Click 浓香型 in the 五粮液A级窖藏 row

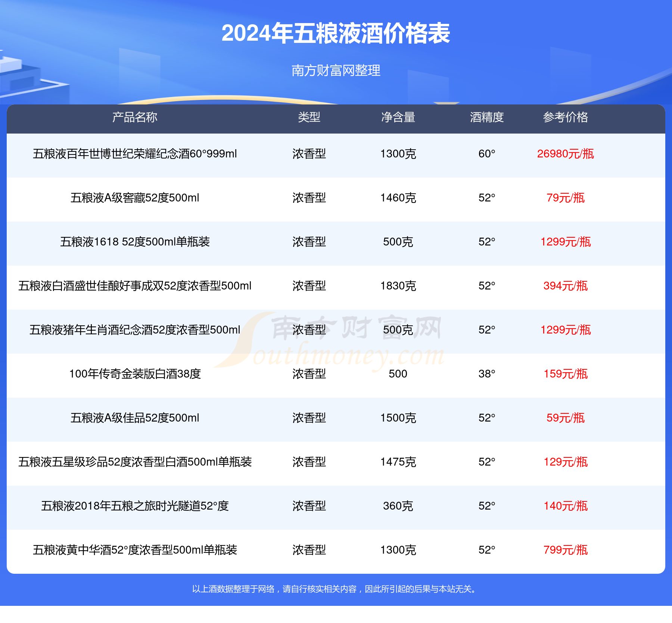click(309, 198)
